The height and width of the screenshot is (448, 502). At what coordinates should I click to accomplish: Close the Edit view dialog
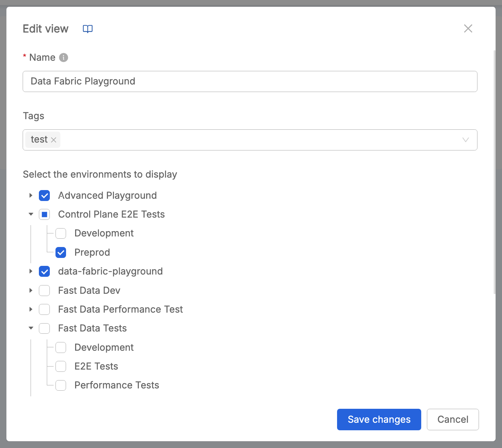(x=468, y=28)
